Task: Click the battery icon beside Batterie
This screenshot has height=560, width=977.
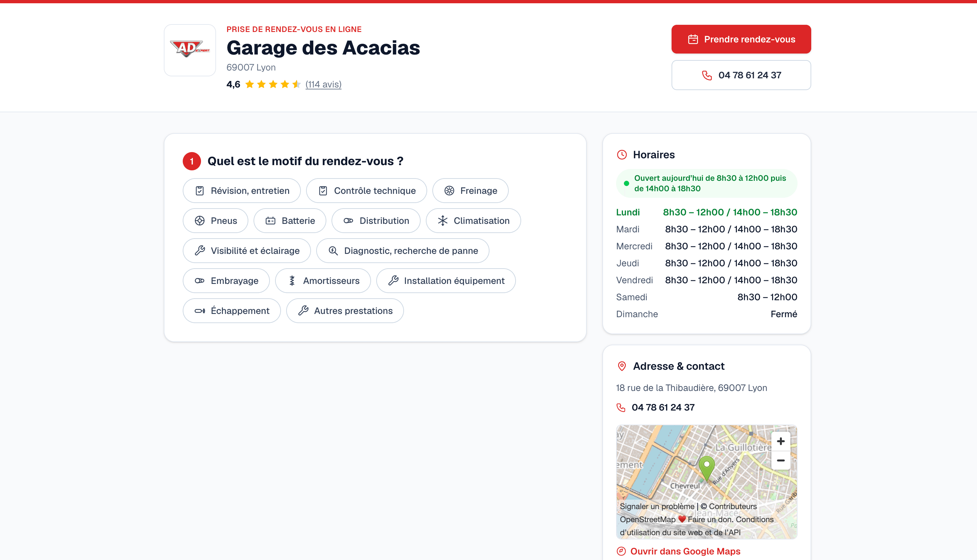Action: click(270, 221)
